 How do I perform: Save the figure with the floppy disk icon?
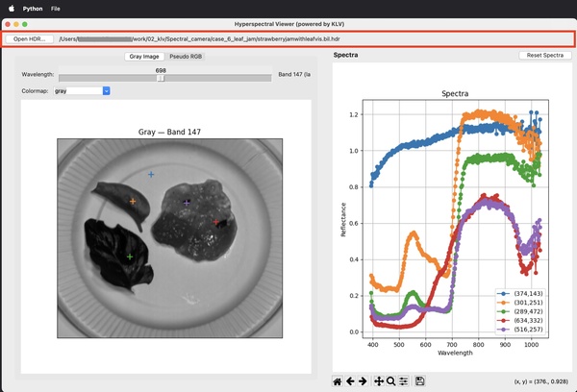[x=420, y=381]
